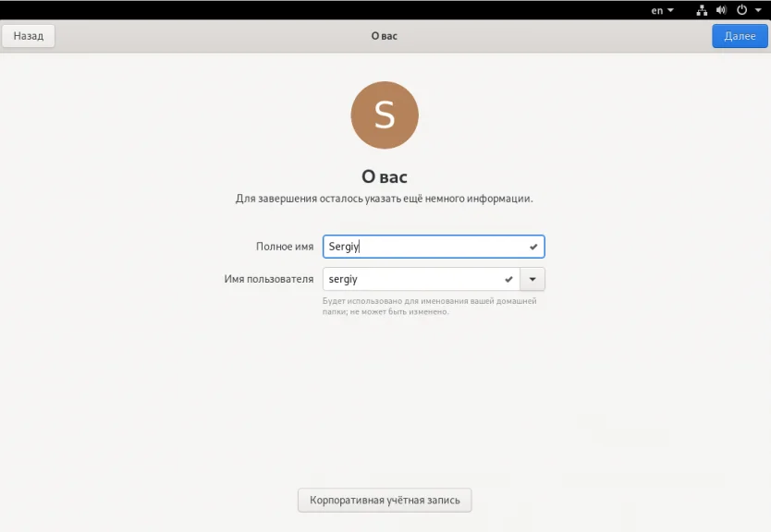Click the checkmark in the Полное имя field
The width and height of the screenshot is (771, 532).
click(533, 247)
